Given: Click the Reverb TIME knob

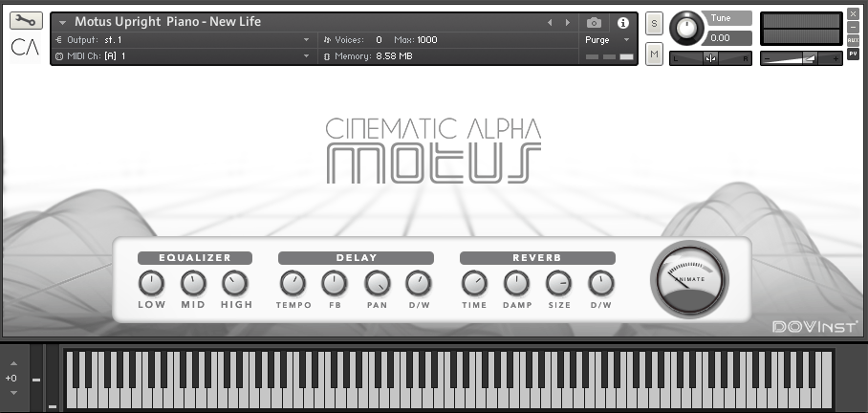Looking at the screenshot, I should (474, 283).
